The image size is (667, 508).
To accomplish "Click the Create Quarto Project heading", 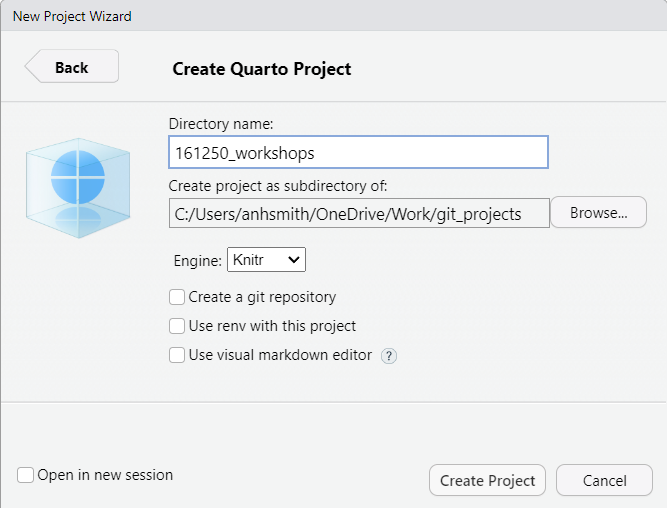I will [x=262, y=69].
